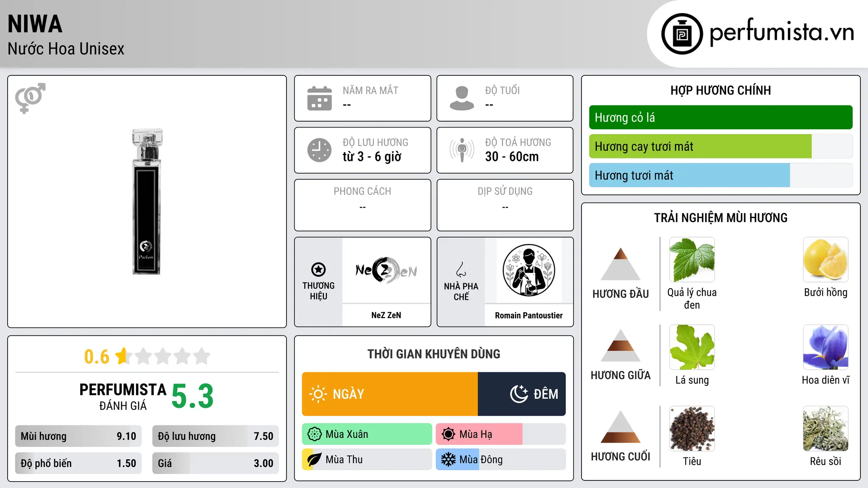Click the Độ phổ biến 1.50 score bar
Screen dimensions: 868x488
point(78,463)
